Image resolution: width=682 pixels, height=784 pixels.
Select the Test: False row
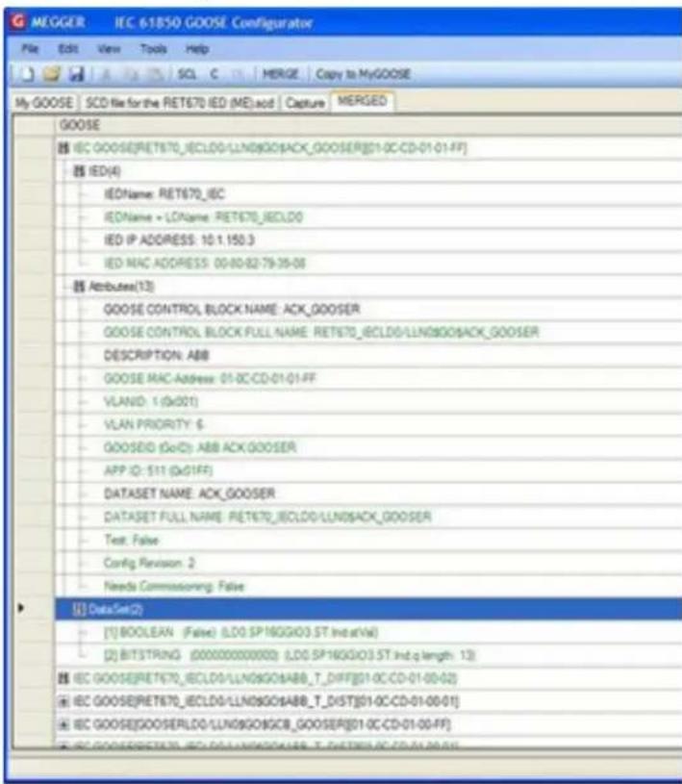click(x=368, y=540)
